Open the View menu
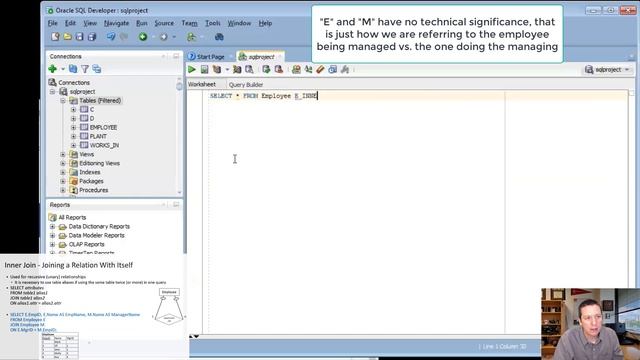Image resolution: width=640 pixels, height=360 pixels. [x=90, y=23]
